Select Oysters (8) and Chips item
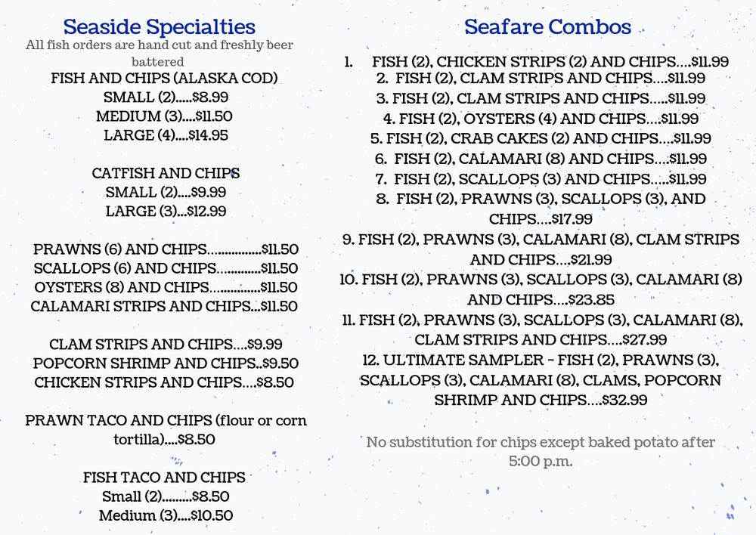The height and width of the screenshot is (535, 756). pos(166,287)
